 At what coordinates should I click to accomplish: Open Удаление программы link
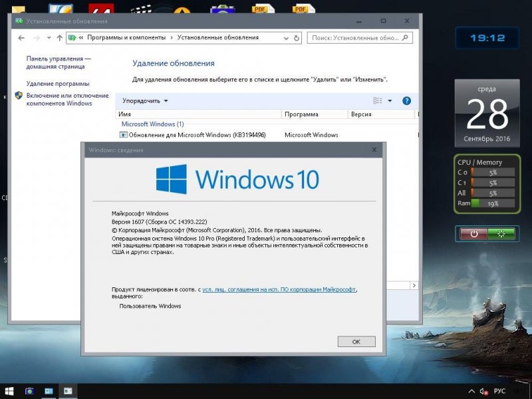[58, 84]
